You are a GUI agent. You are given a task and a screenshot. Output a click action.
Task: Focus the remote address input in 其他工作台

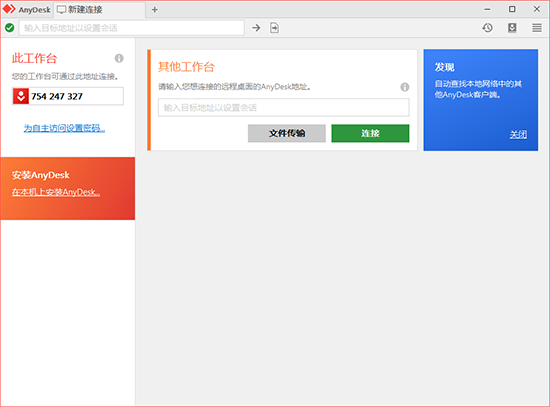pos(284,107)
